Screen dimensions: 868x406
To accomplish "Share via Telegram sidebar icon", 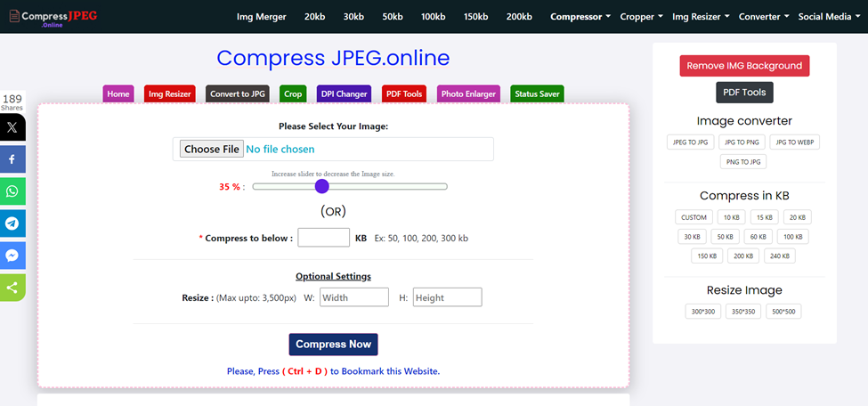I will pos(12,223).
